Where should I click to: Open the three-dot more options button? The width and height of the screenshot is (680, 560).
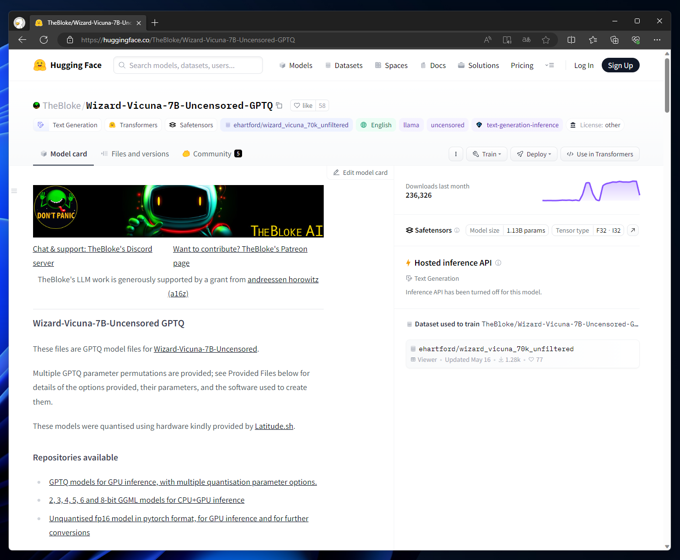[x=455, y=154]
